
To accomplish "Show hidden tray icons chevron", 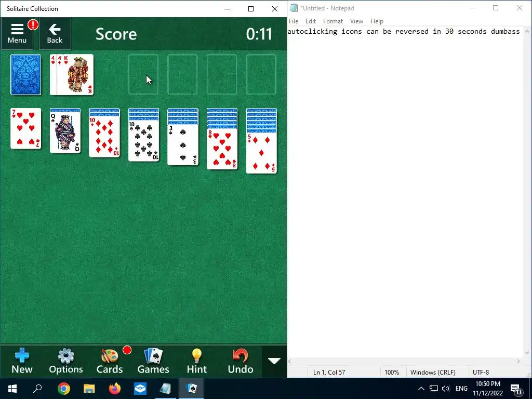I will click(x=421, y=389).
